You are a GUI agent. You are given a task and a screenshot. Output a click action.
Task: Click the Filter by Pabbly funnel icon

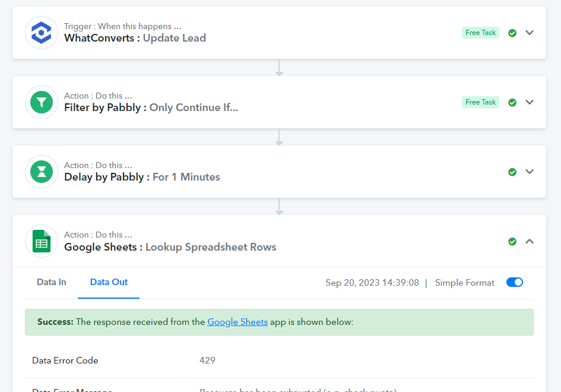point(42,102)
